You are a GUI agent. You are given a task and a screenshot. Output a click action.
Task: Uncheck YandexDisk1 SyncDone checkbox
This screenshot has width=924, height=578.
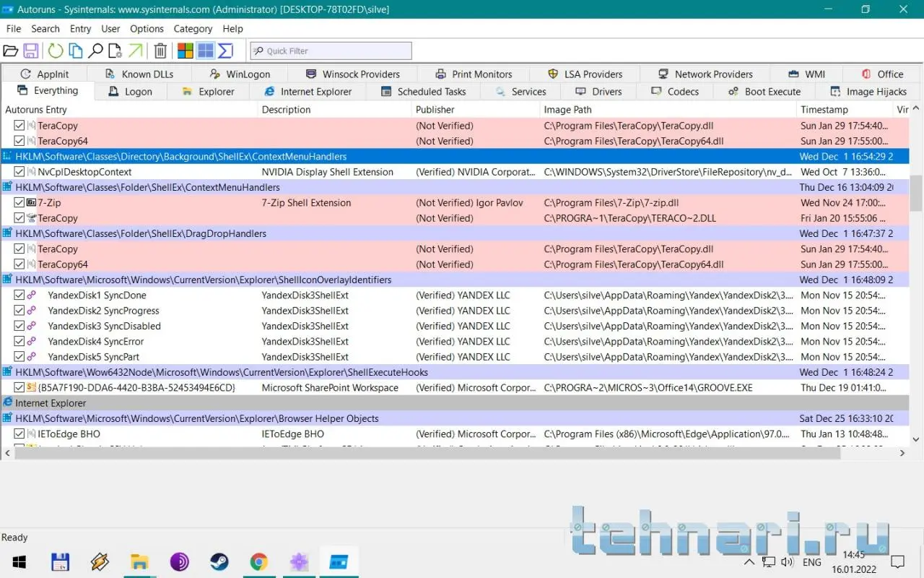tap(19, 296)
